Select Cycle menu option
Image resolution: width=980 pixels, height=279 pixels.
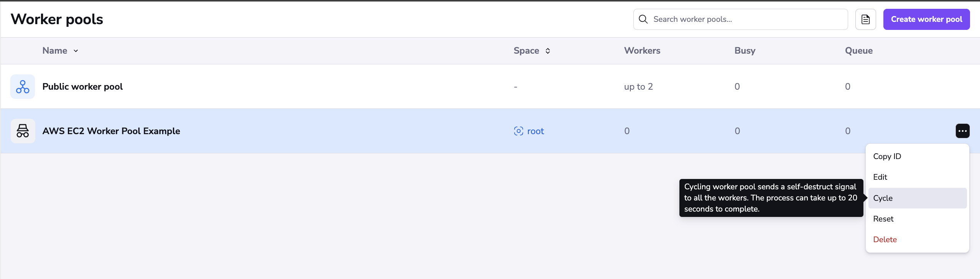point(883,198)
